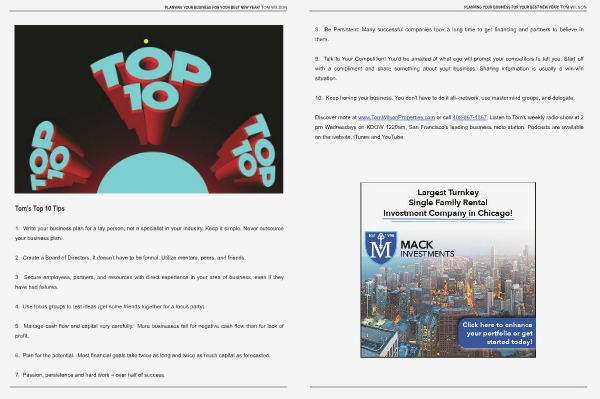600x399 pixels.
Task: Click tip 1 about writing business plan
Action: [149, 233]
